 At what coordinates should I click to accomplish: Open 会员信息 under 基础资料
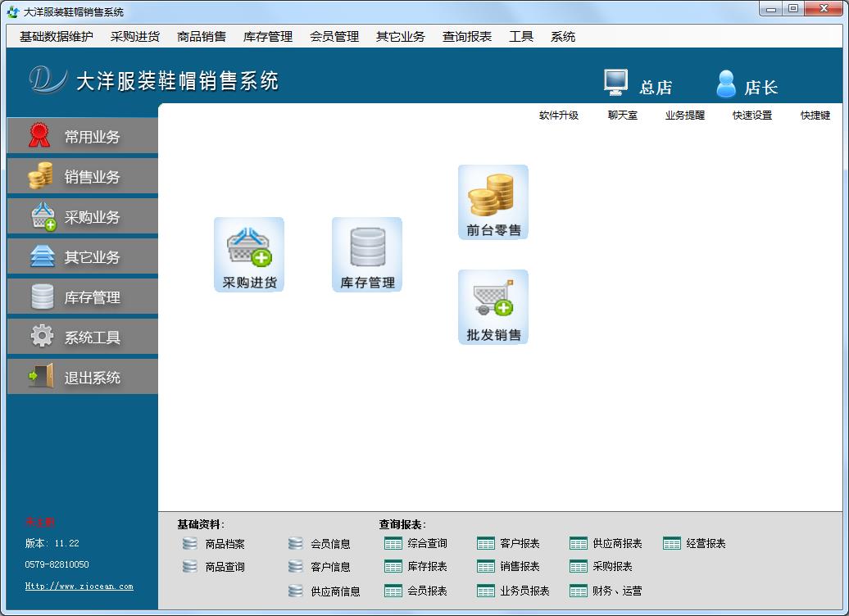click(320, 543)
